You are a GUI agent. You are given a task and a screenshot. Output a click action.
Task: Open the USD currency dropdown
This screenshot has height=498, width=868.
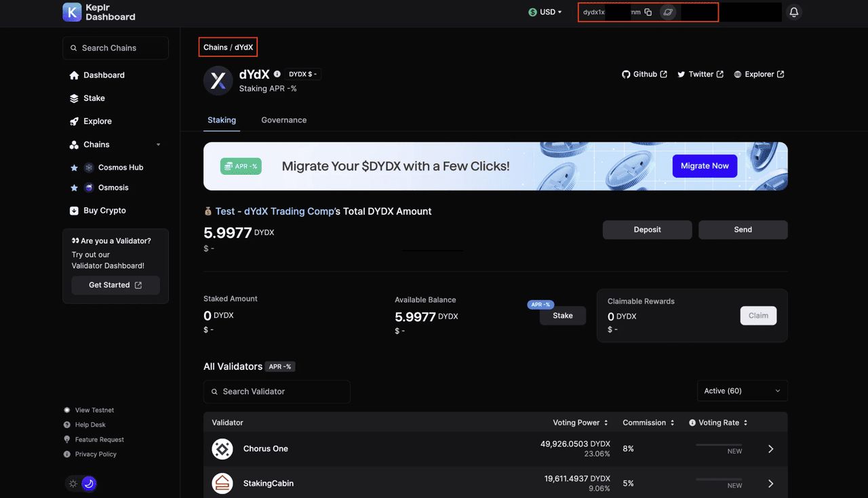[x=545, y=12]
